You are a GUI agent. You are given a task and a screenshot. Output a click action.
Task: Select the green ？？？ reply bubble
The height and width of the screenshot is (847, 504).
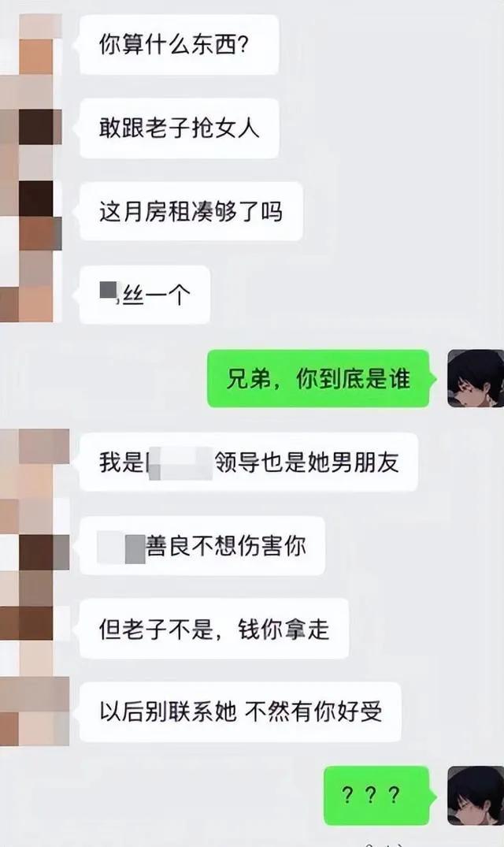376,796
